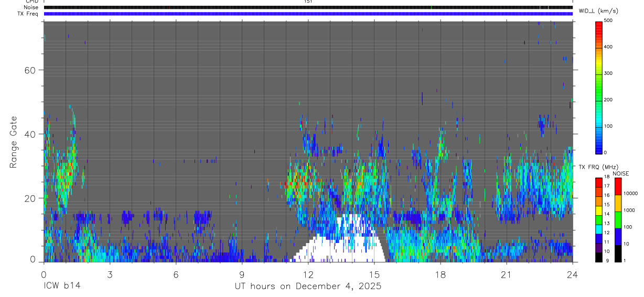Click the yellow 14 MHz swatch in TX FRQ legend
This screenshot has height=297, width=644.
tap(599, 211)
